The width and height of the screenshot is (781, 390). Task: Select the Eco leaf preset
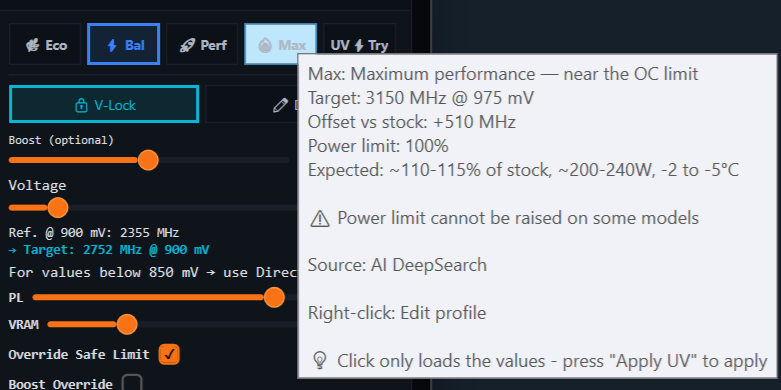tap(45, 44)
